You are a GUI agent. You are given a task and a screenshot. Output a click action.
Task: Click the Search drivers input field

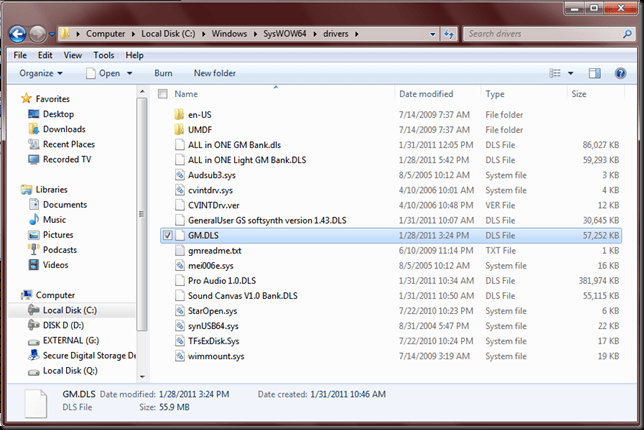538,34
